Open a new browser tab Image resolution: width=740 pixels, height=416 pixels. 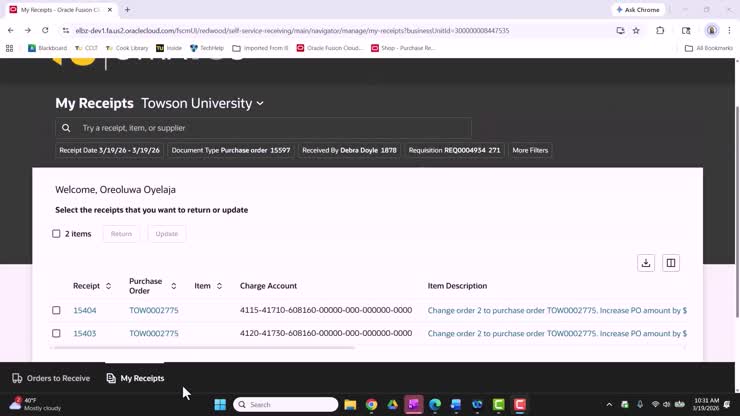pyautogui.click(x=127, y=9)
